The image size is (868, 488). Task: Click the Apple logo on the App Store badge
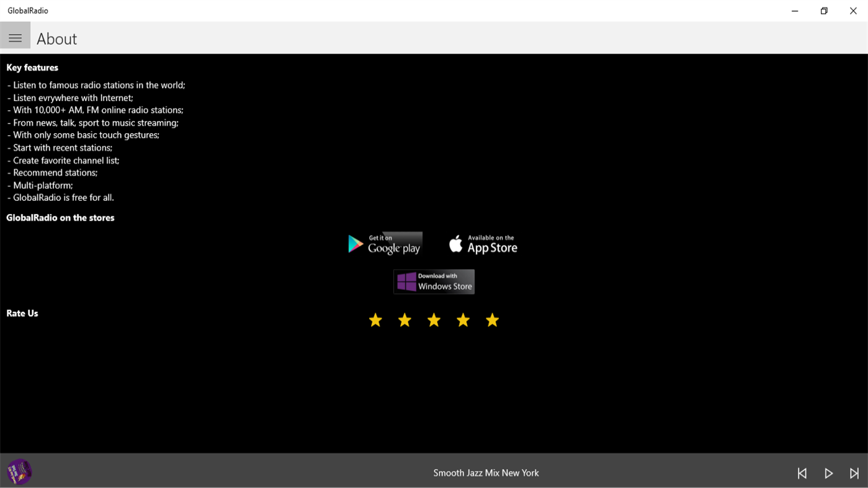tap(455, 243)
